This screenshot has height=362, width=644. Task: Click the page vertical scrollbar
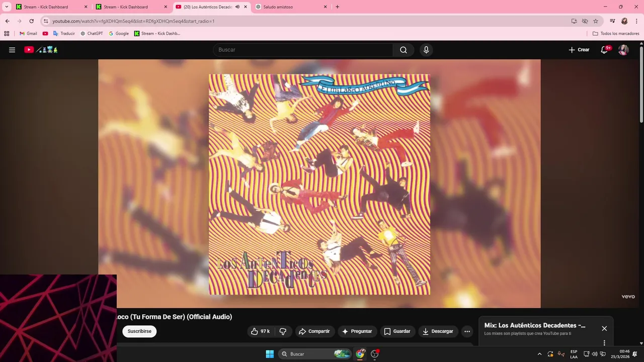coord(641,84)
